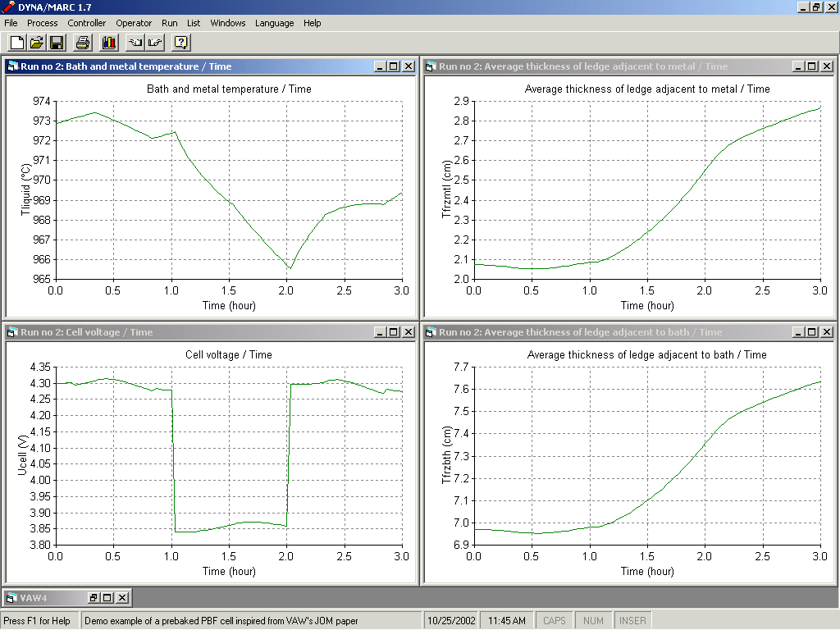
Task: Open the Process menu
Action: tap(43, 23)
